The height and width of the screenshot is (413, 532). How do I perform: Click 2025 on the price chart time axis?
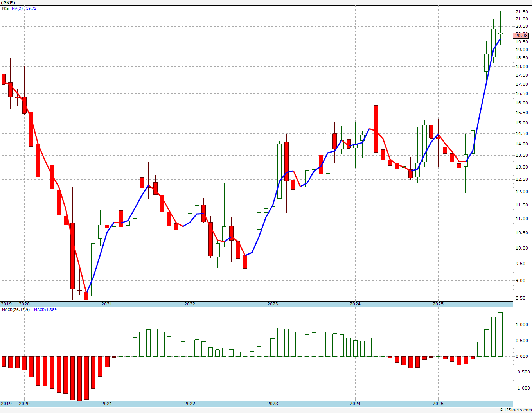[438, 304]
